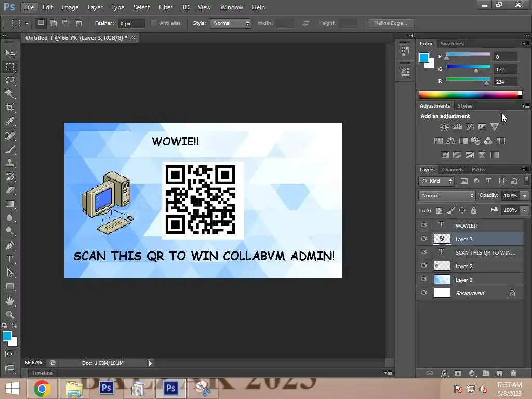The width and height of the screenshot is (532, 399).
Task: Delete layer with trash icon
Action: (513, 373)
